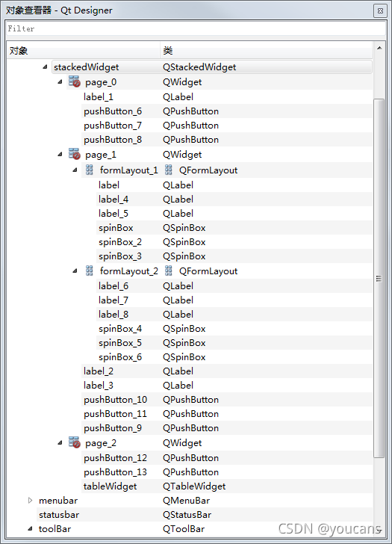Select tableWidget object

[x=111, y=486]
